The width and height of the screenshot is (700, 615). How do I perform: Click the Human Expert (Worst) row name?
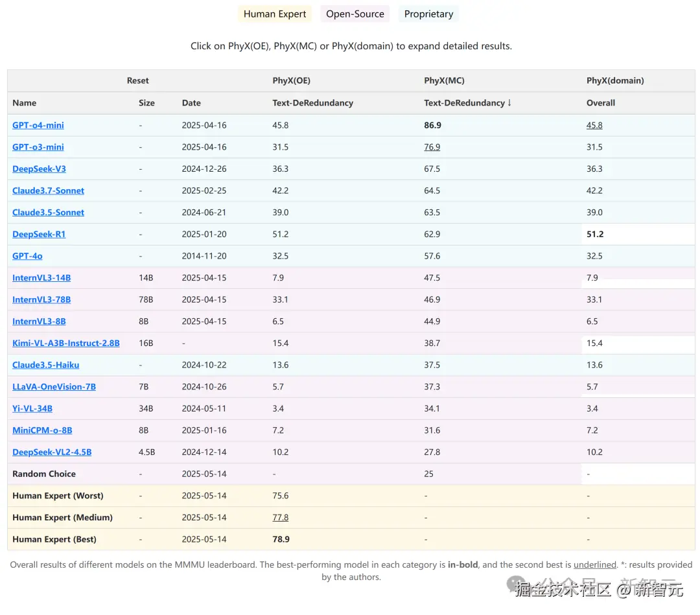click(58, 496)
